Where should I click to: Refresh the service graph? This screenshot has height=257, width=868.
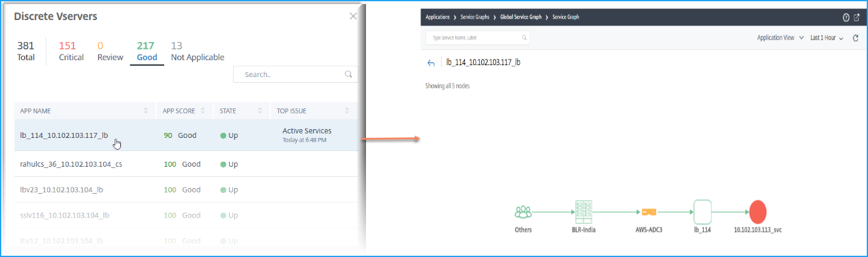click(x=855, y=38)
